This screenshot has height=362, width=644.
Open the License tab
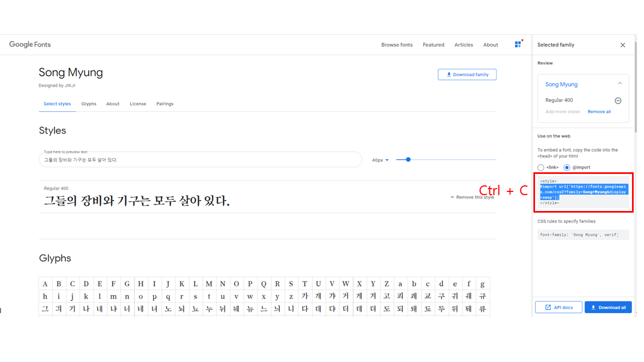[x=138, y=104]
